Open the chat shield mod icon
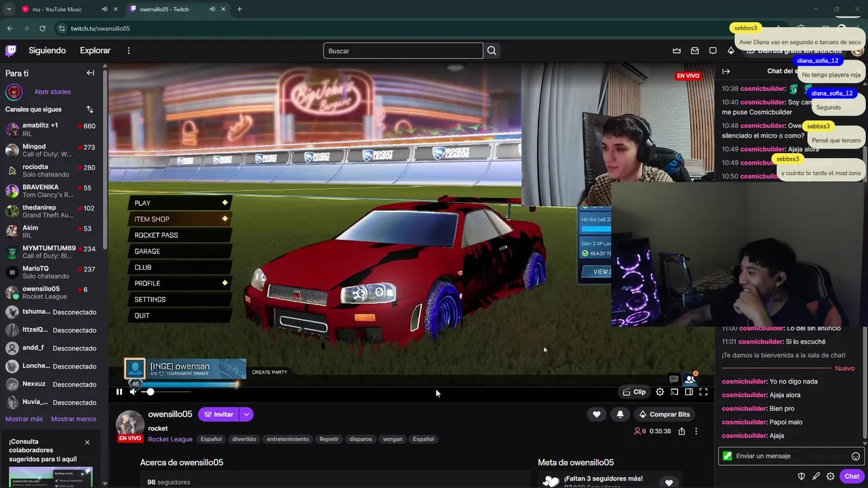Viewport: 868px width, 488px height. tap(802, 476)
